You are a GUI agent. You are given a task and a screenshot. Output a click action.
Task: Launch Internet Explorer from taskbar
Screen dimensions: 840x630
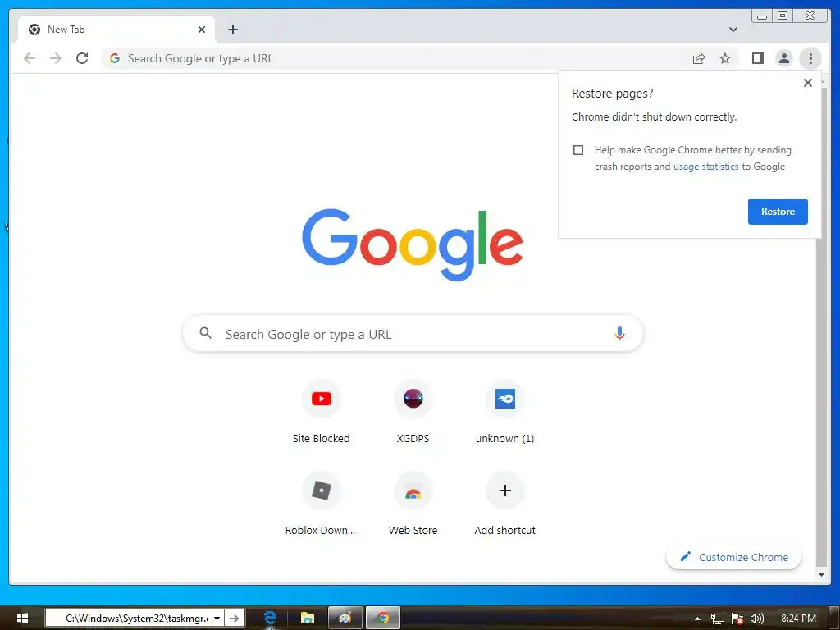tap(270, 619)
